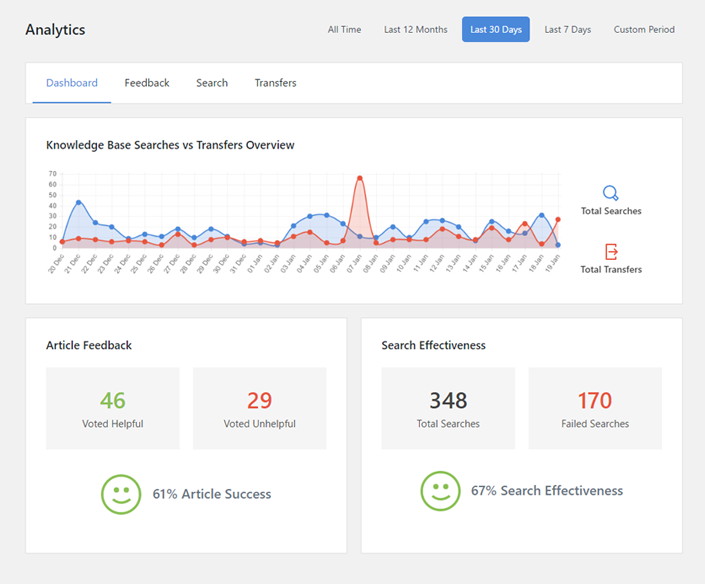
Task: Click the Search Effectiveness smiley icon
Action: (440, 491)
